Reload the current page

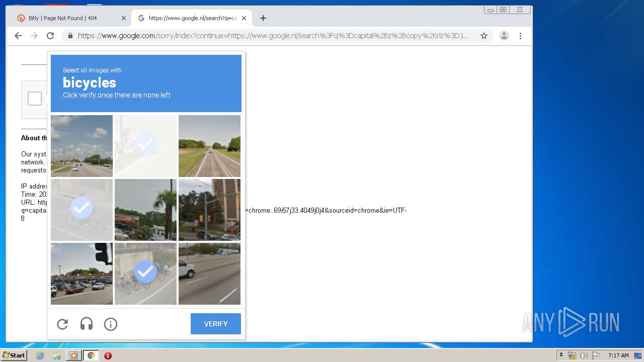point(50,36)
